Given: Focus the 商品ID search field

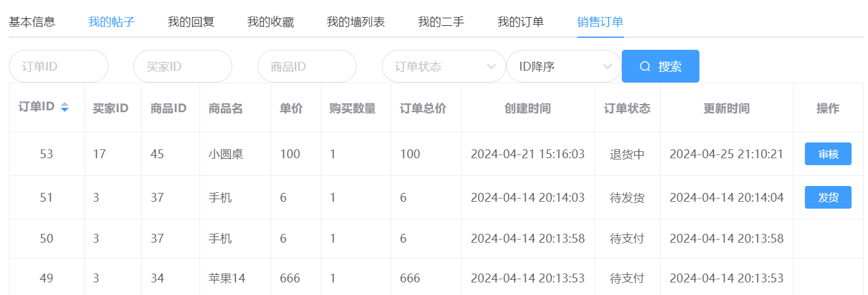Looking at the screenshot, I should 307,66.
